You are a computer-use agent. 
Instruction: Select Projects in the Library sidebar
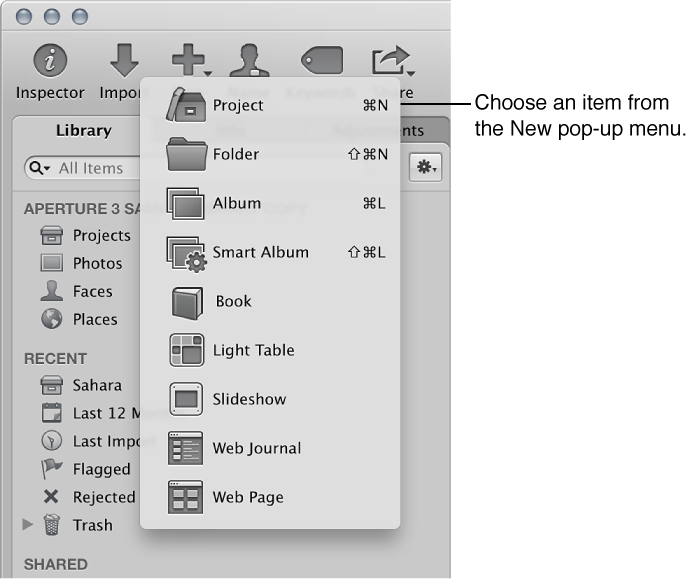coord(86,235)
